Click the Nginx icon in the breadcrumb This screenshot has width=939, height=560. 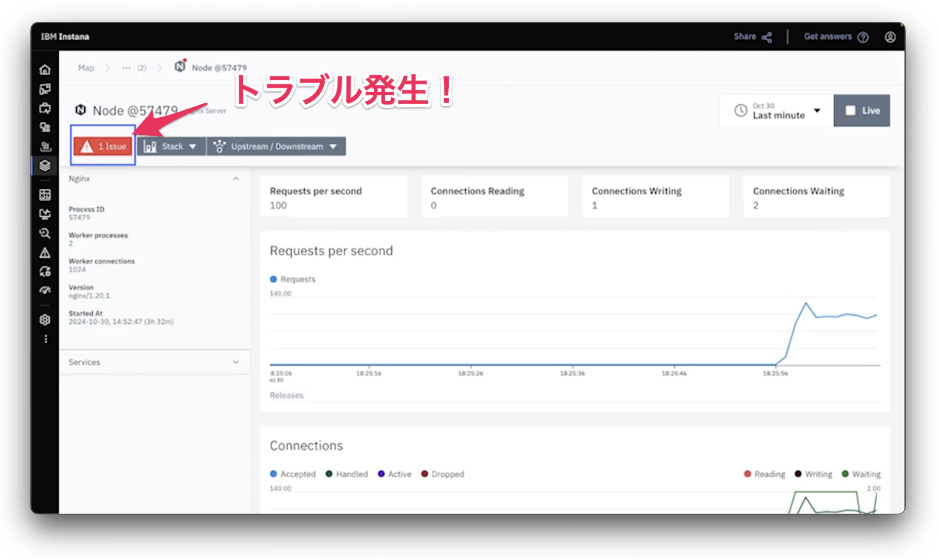point(180,66)
